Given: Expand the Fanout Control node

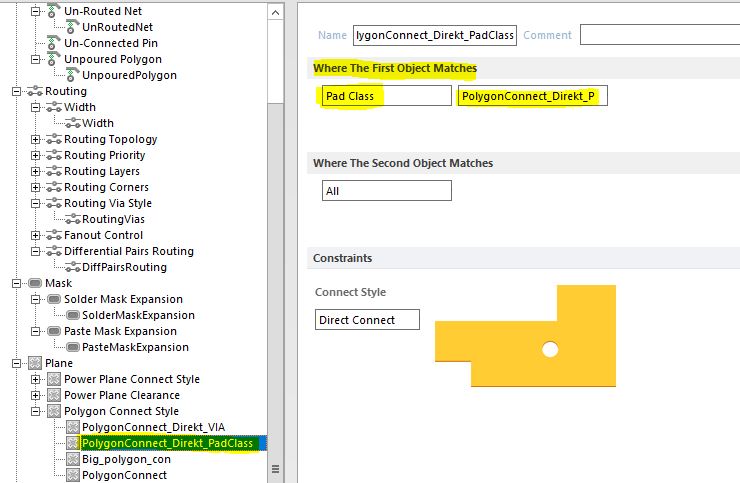Looking at the screenshot, I should pyautogui.click(x=35, y=235).
